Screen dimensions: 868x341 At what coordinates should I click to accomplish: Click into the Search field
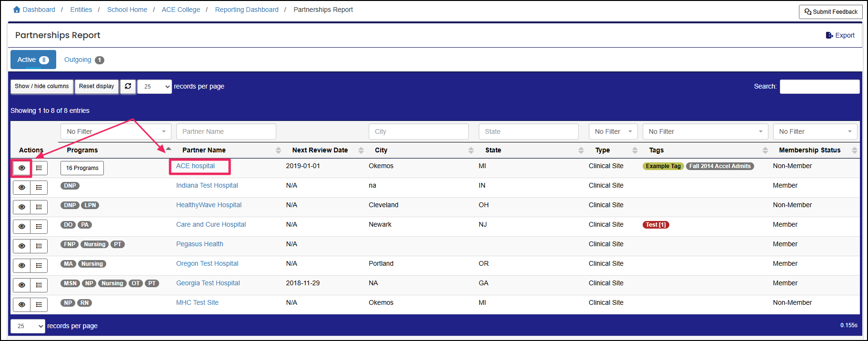point(819,87)
